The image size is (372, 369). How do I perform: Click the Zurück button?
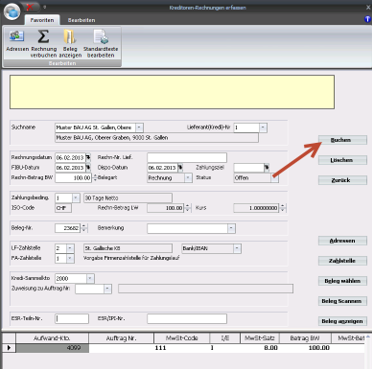point(342,180)
